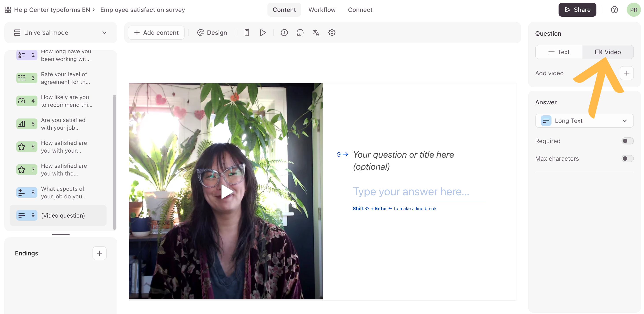Screen dimensions: 644x314
Task: Select question 6 How satisfied are you with your
Action: (58, 147)
